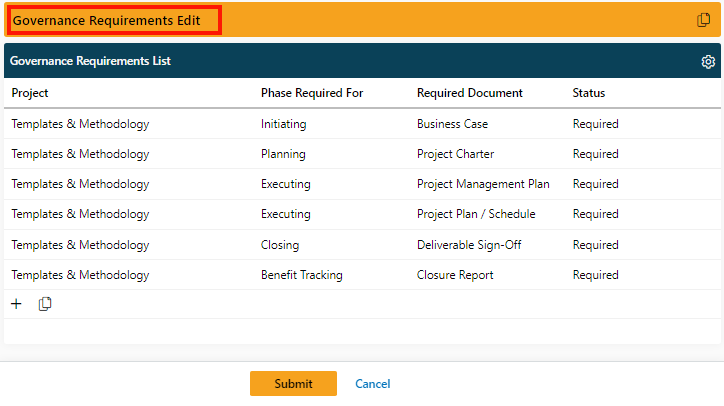Select the Project Charter row

[x=362, y=154]
